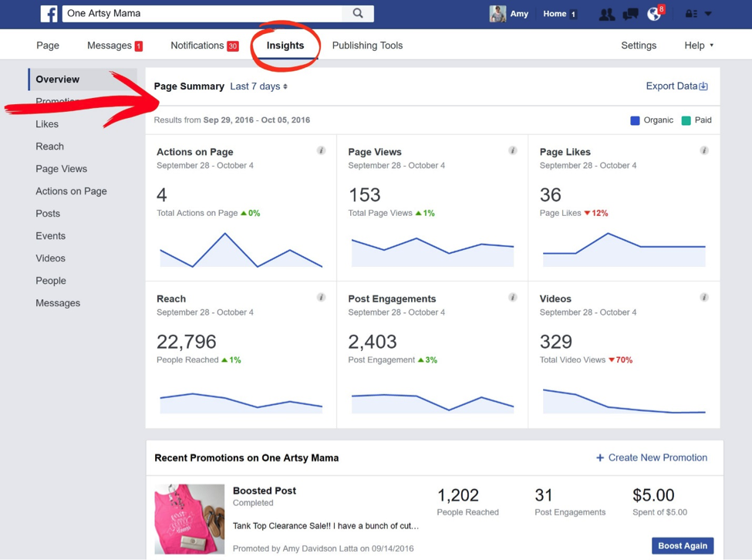The width and height of the screenshot is (752, 560).
Task: Select Messages in the sidebar
Action: pos(58,303)
